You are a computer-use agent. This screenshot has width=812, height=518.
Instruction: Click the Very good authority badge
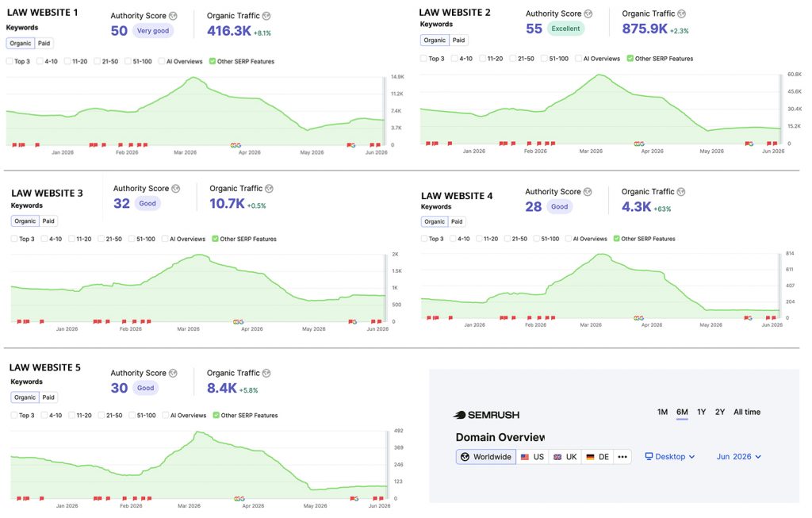[x=153, y=31]
